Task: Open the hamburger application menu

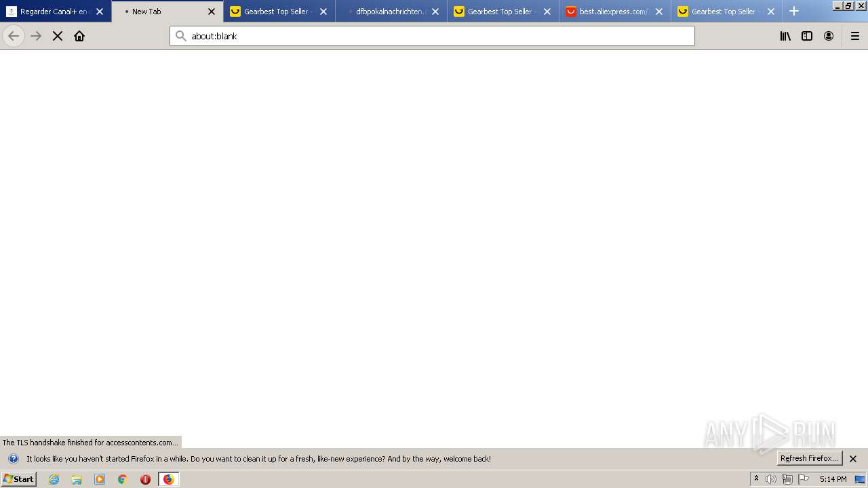Action: (x=855, y=36)
